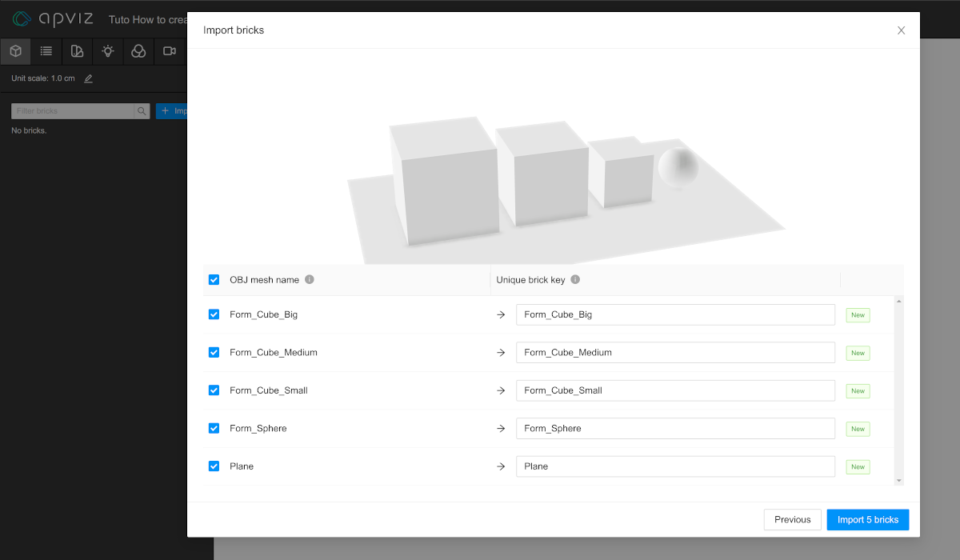The image size is (960, 560).
Task: Deselect the Plane mesh checkbox
Action: pyautogui.click(x=214, y=466)
